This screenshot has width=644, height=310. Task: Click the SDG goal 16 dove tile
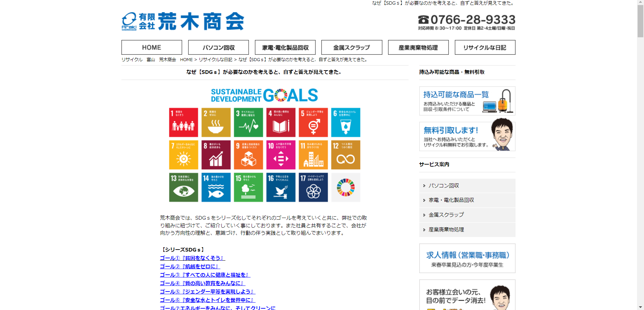coord(281,187)
